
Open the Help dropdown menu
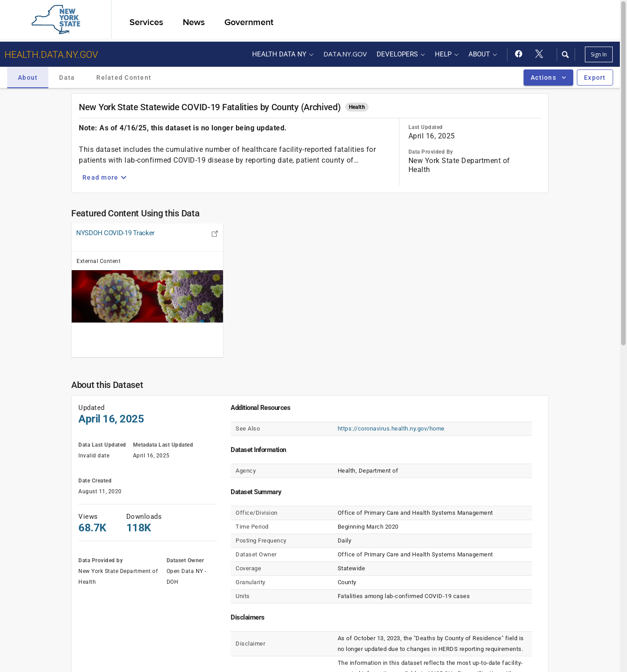[446, 54]
